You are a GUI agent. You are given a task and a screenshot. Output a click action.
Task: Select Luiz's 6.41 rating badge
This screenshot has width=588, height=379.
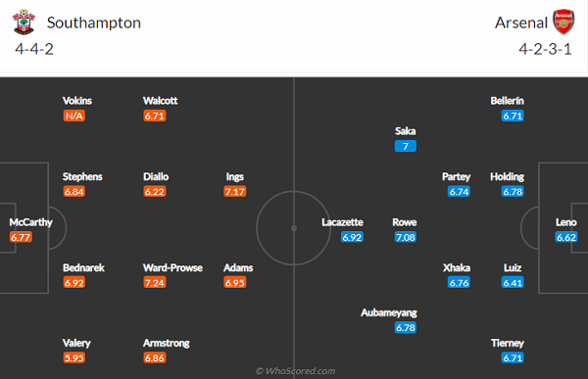pos(513,282)
